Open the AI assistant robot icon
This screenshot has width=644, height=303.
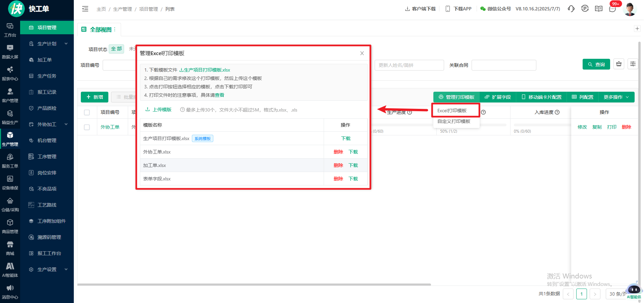tap(634, 290)
